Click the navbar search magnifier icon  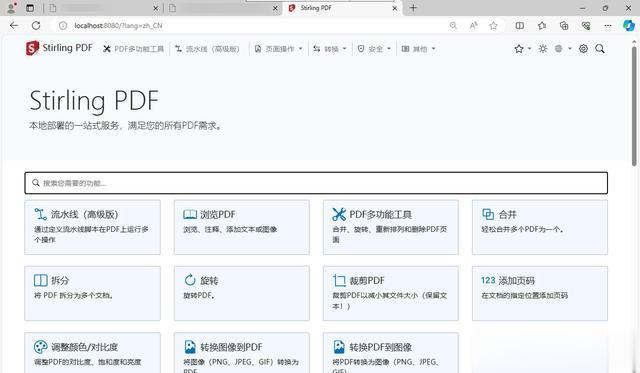(x=600, y=49)
